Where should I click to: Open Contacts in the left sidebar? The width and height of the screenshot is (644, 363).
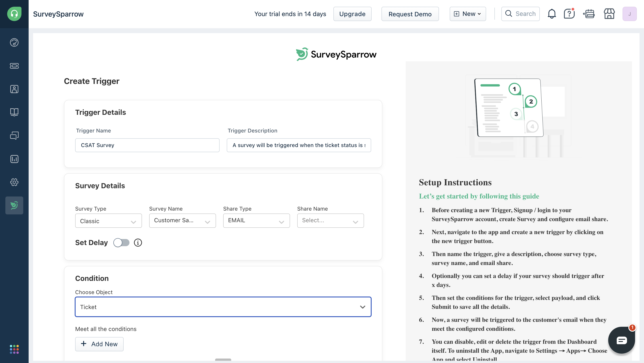click(x=14, y=89)
